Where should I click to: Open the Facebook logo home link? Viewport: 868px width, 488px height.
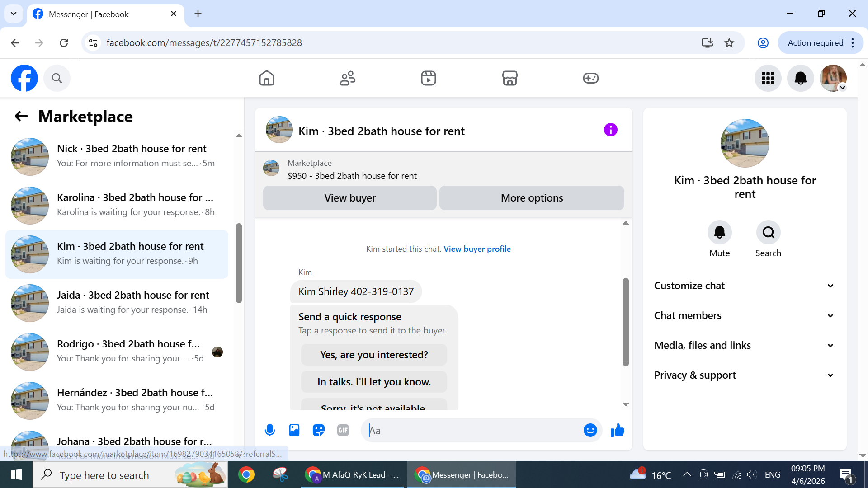tap(24, 78)
